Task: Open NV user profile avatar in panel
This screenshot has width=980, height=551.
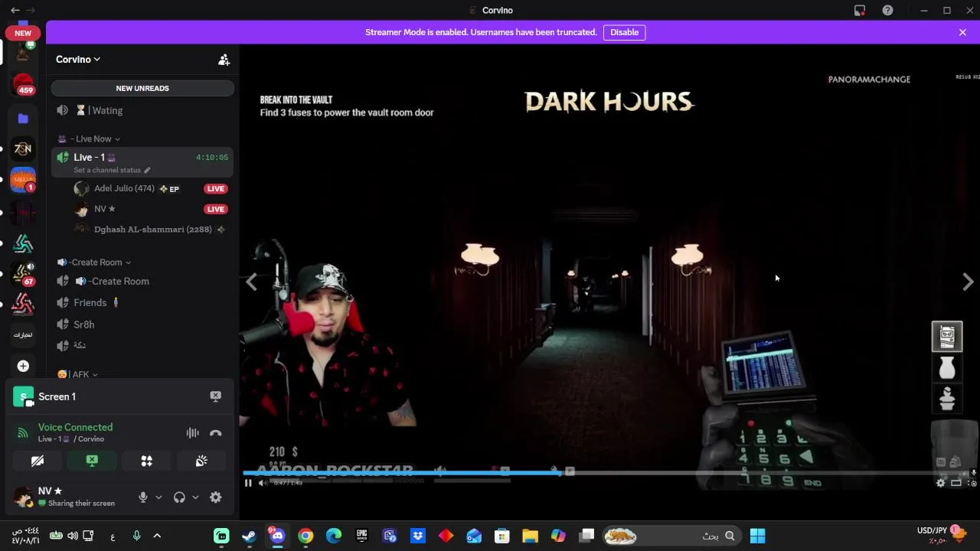Action: (23, 497)
